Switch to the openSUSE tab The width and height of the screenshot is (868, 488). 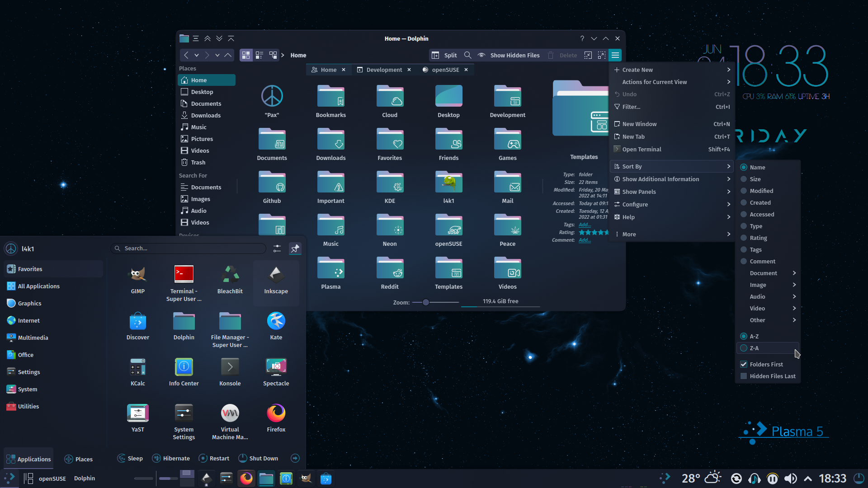pyautogui.click(x=445, y=70)
